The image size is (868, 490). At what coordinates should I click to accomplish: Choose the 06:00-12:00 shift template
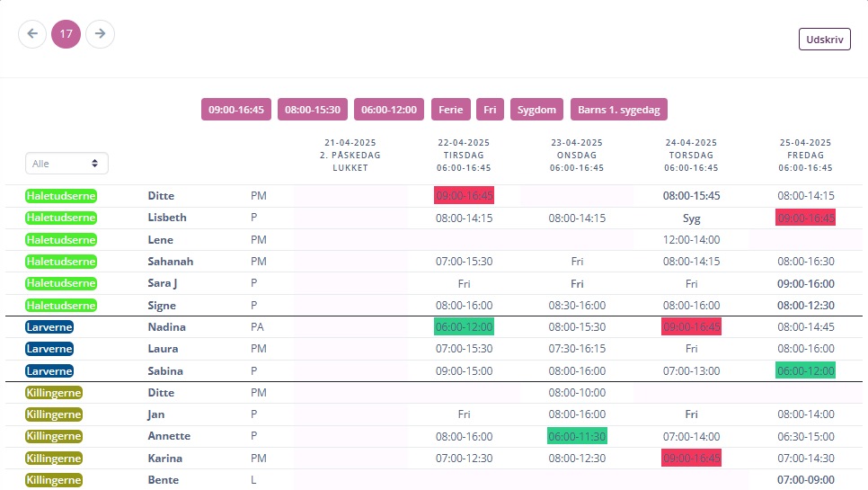389,110
